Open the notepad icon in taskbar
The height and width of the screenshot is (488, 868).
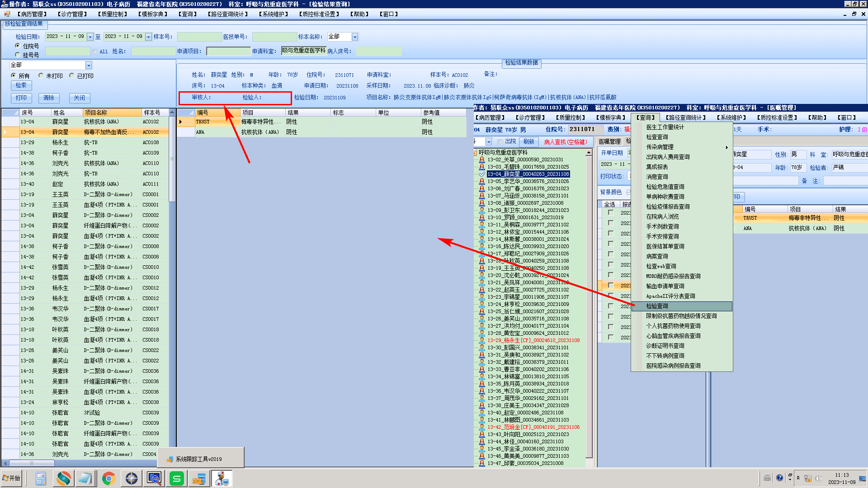[x=85, y=478]
